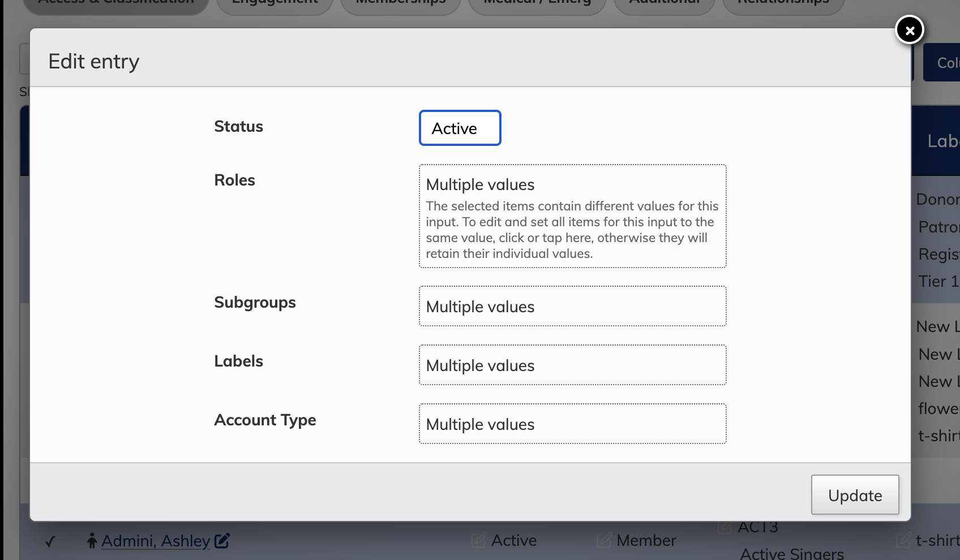
Task: Close the Edit entry dialog
Action: [909, 30]
